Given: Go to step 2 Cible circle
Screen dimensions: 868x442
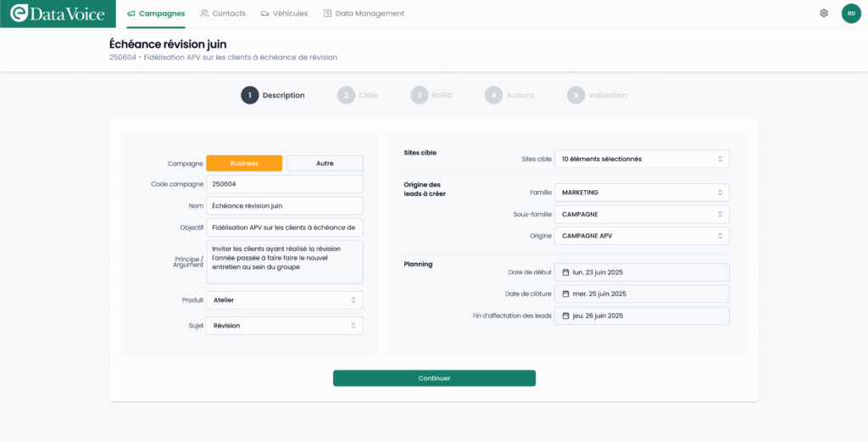Looking at the screenshot, I should (345, 95).
